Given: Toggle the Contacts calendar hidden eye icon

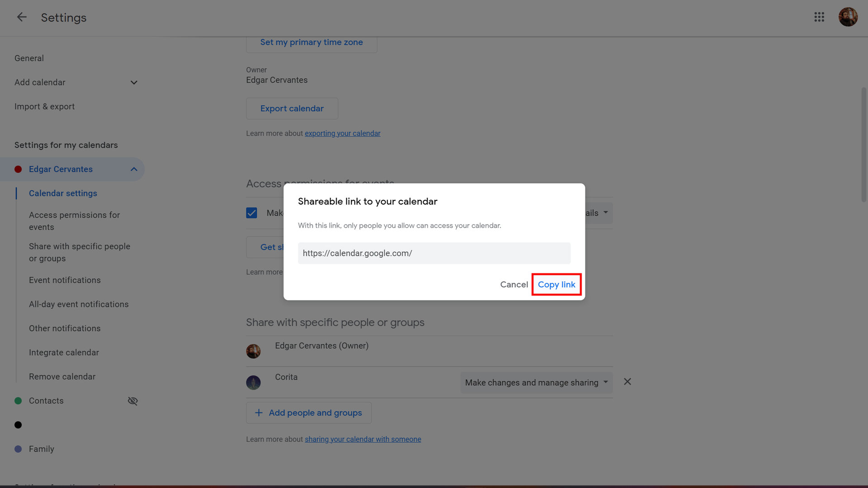Looking at the screenshot, I should tap(132, 401).
